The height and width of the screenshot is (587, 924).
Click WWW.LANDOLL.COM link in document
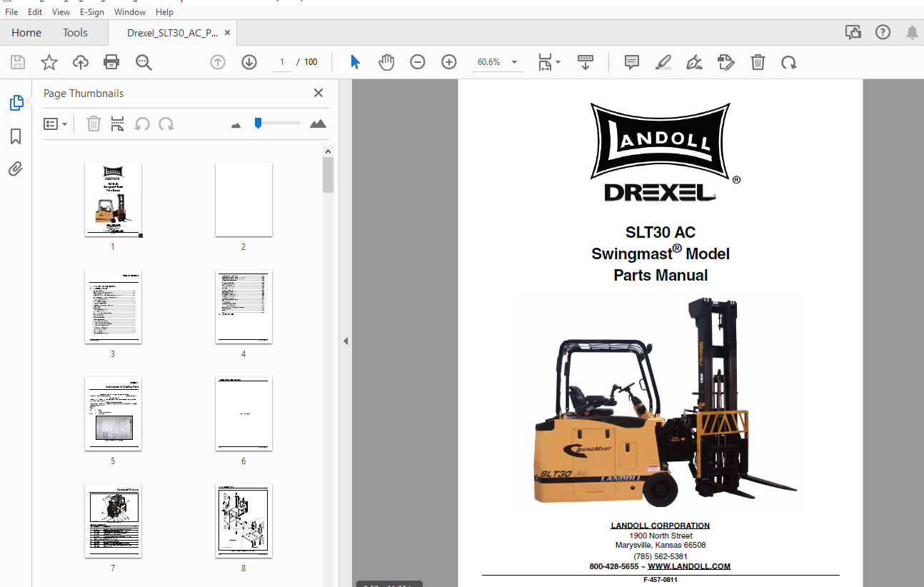(x=689, y=566)
